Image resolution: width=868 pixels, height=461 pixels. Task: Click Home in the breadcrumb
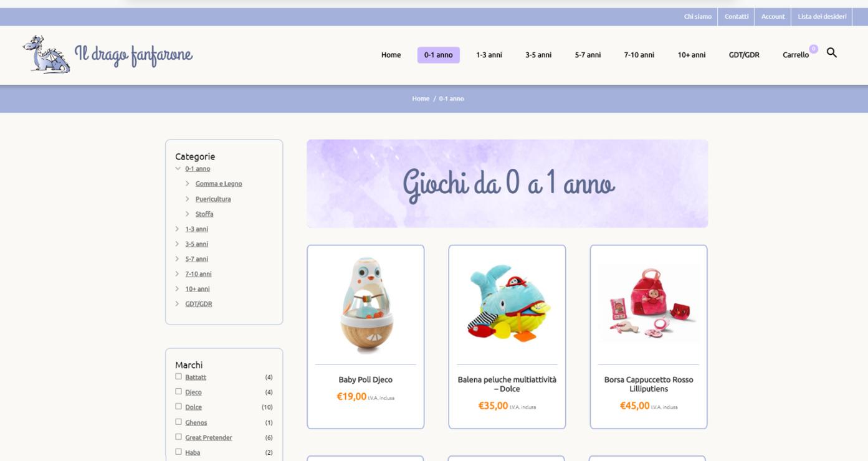[x=421, y=98]
